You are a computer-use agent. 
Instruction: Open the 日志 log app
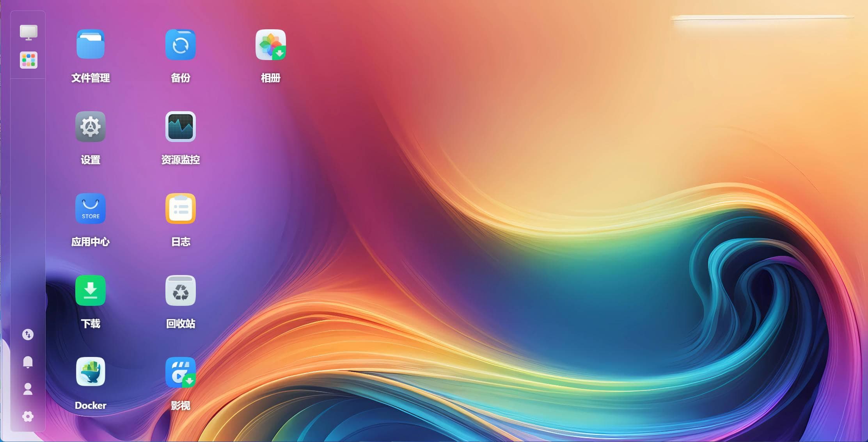click(180, 208)
